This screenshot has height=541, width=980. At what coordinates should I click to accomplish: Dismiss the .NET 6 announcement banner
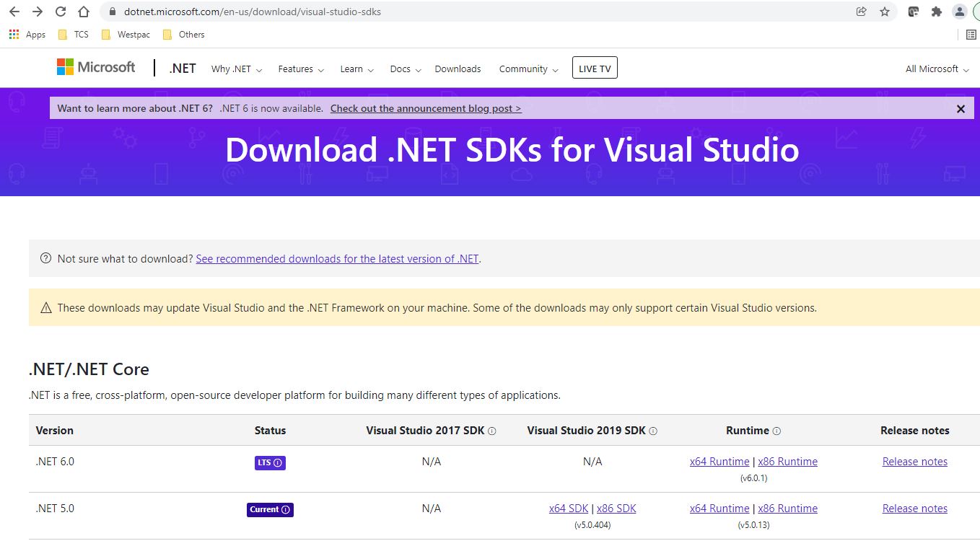[961, 109]
